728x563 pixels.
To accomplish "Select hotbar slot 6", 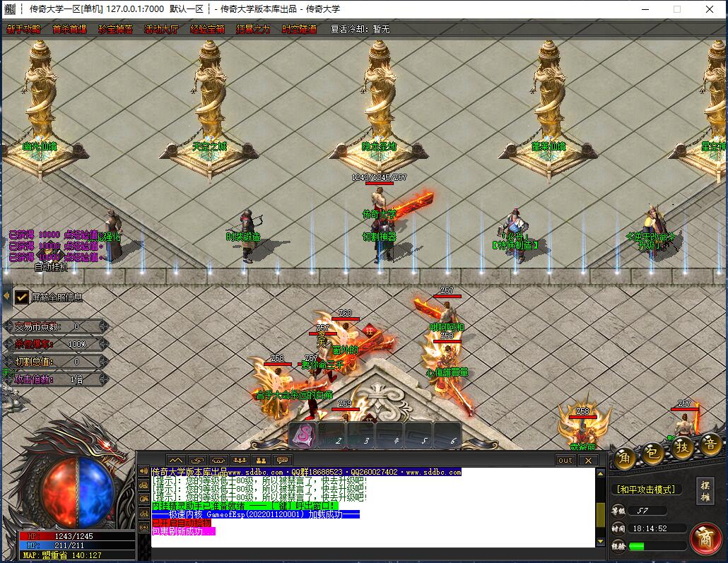I will pos(447,435).
